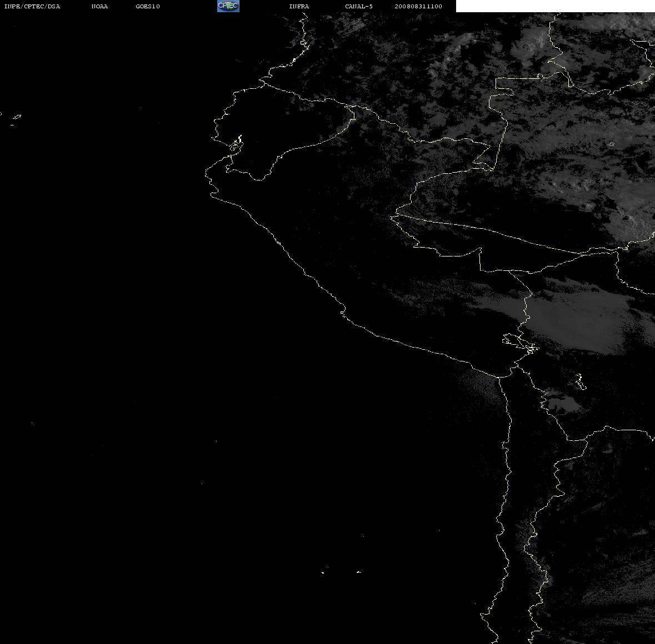Viewport: 655px width, 644px height.
Task: Click the INFRA label in header
Action: [x=299, y=6]
